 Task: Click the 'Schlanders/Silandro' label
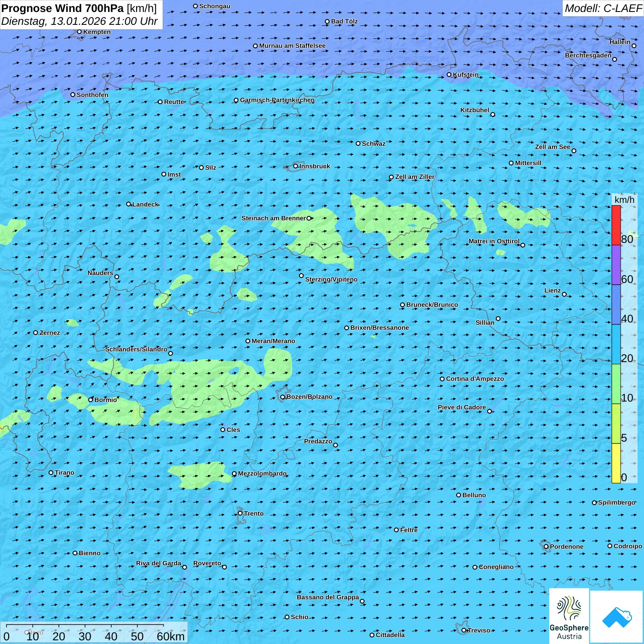click(136, 349)
